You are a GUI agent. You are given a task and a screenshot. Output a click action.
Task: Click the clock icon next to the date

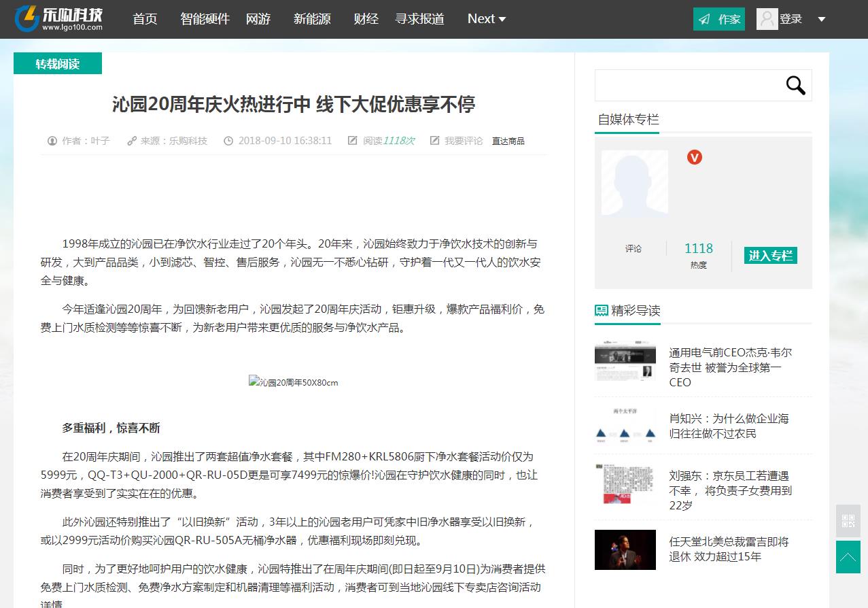coord(228,141)
